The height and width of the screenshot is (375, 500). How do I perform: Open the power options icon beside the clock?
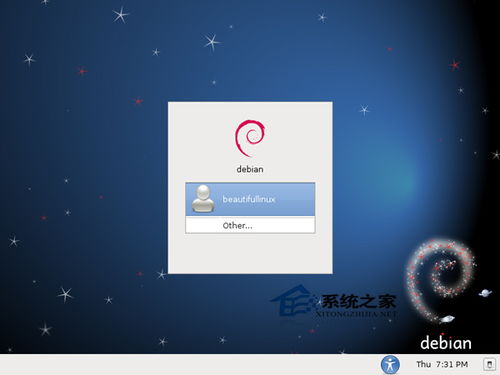click(489, 364)
